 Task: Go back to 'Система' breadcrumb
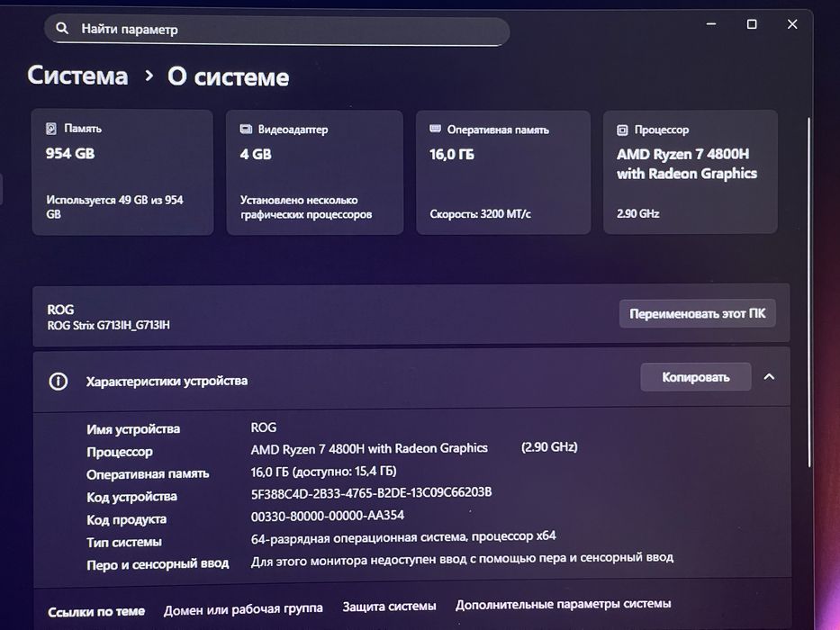tap(77, 75)
